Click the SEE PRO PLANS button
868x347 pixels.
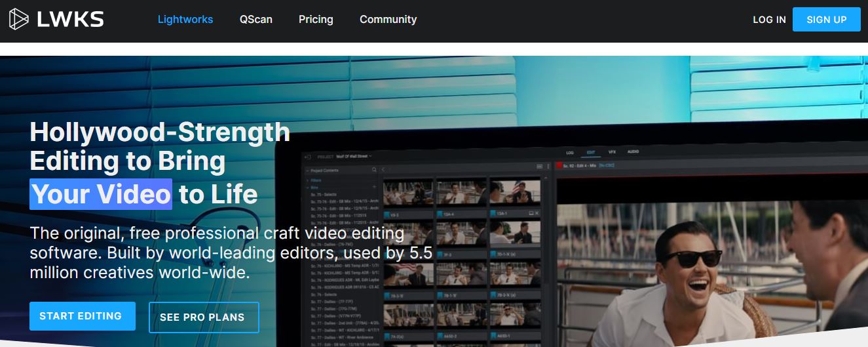(204, 317)
